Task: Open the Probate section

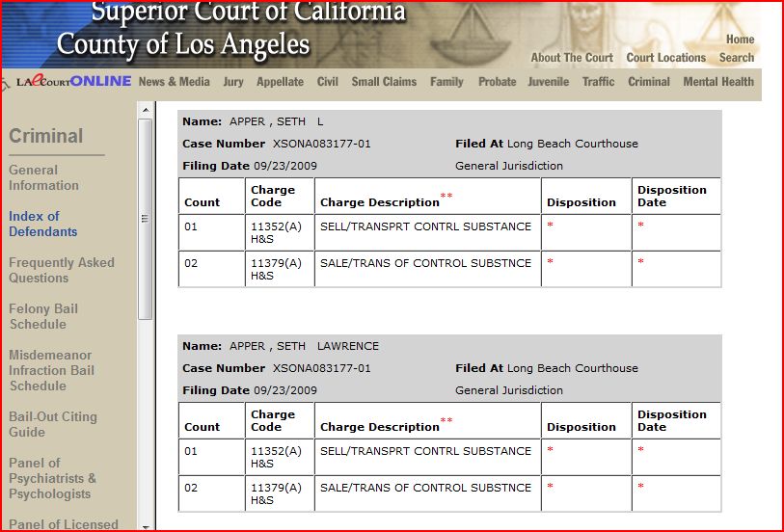Action: coord(497,81)
